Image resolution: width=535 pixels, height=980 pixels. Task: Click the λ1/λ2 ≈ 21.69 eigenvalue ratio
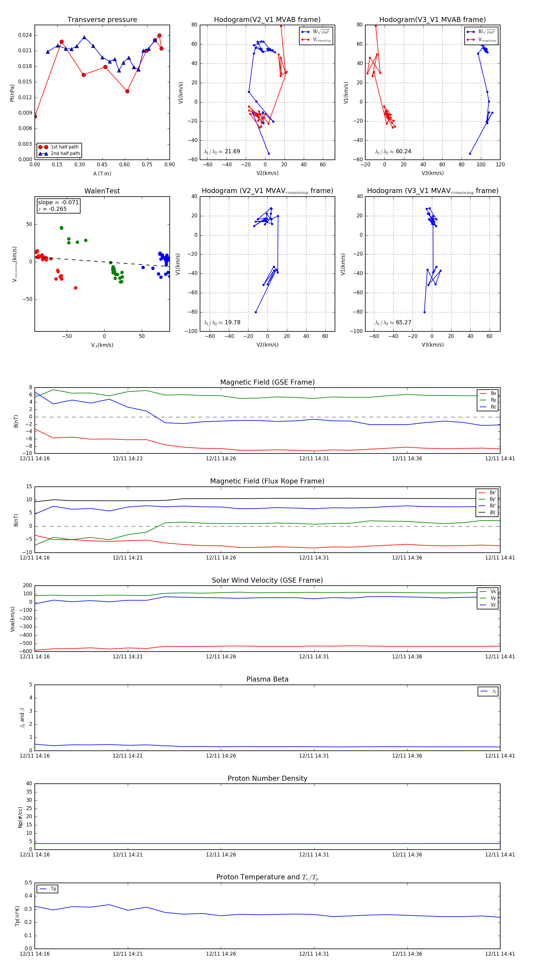pyautogui.click(x=222, y=151)
